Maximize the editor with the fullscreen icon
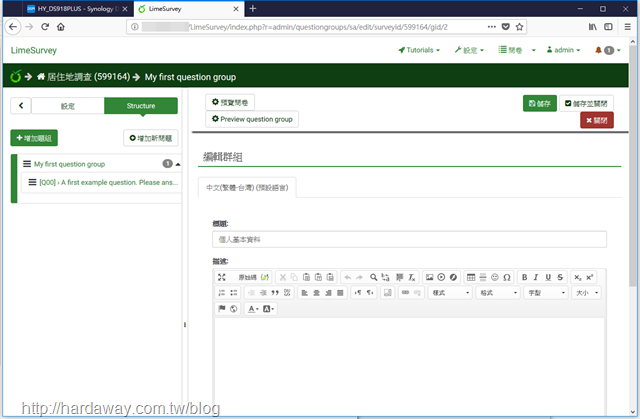The width and height of the screenshot is (640, 419). [222, 277]
